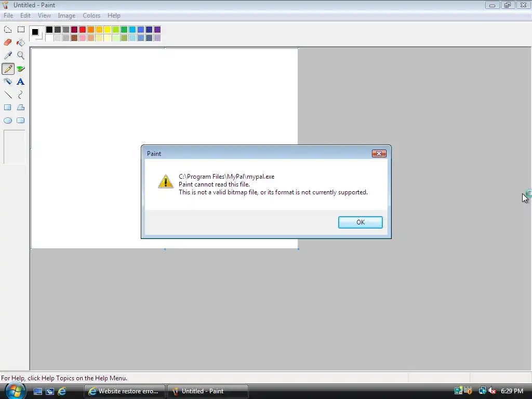Click the Paint icon in the title bar

(x=5, y=5)
